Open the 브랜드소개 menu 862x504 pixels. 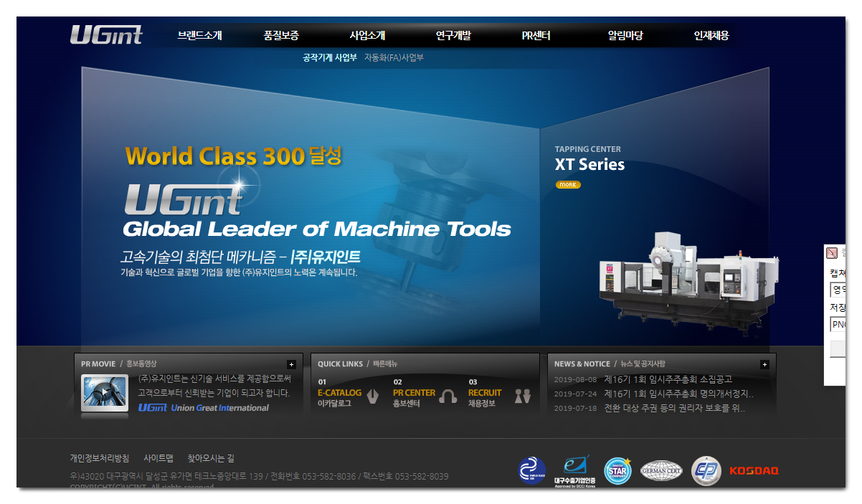coord(200,35)
